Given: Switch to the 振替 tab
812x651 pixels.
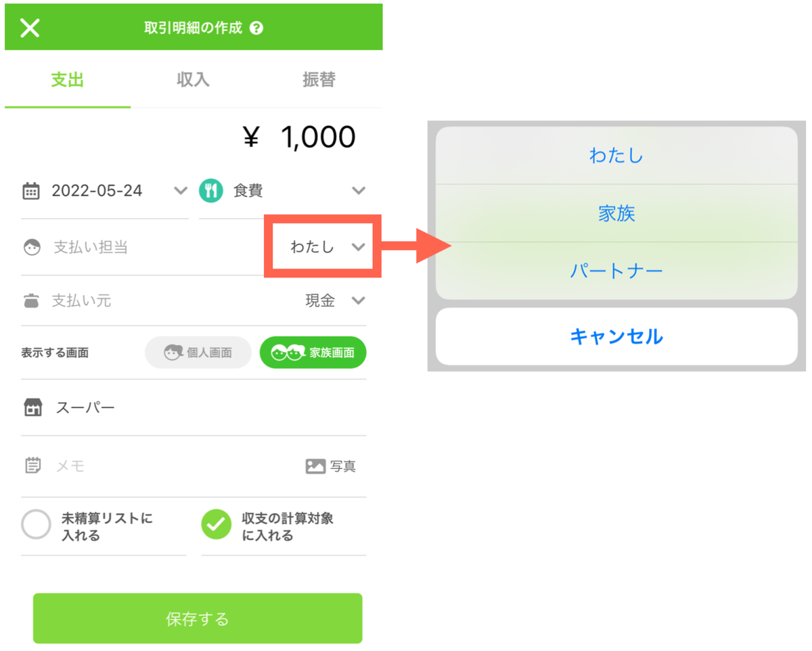Looking at the screenshot, I should coord(319,80).
